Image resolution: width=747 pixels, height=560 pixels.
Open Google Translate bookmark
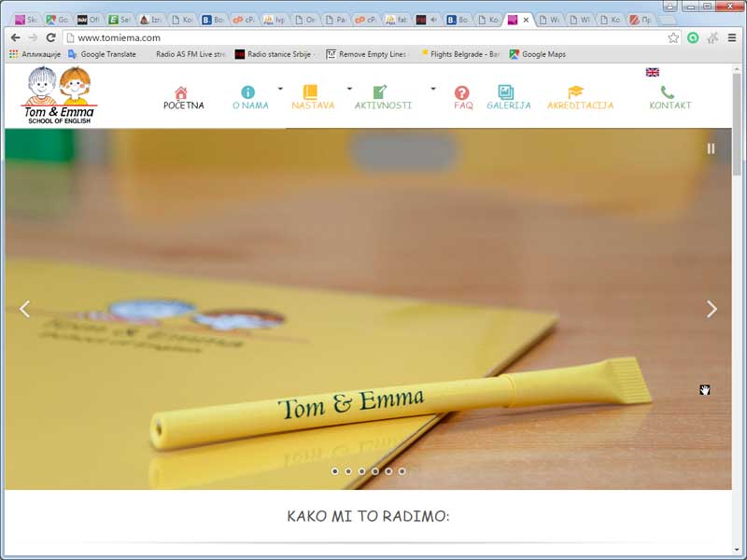(102, 54)
